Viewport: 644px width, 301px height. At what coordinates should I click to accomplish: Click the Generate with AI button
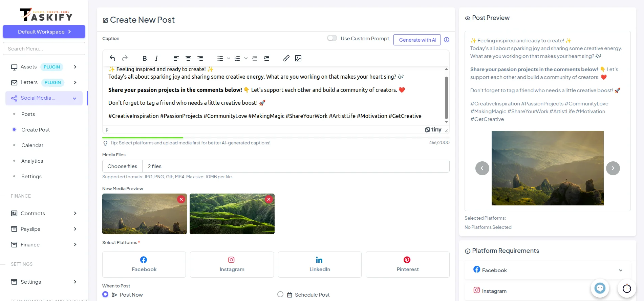(x=417, y=40)
